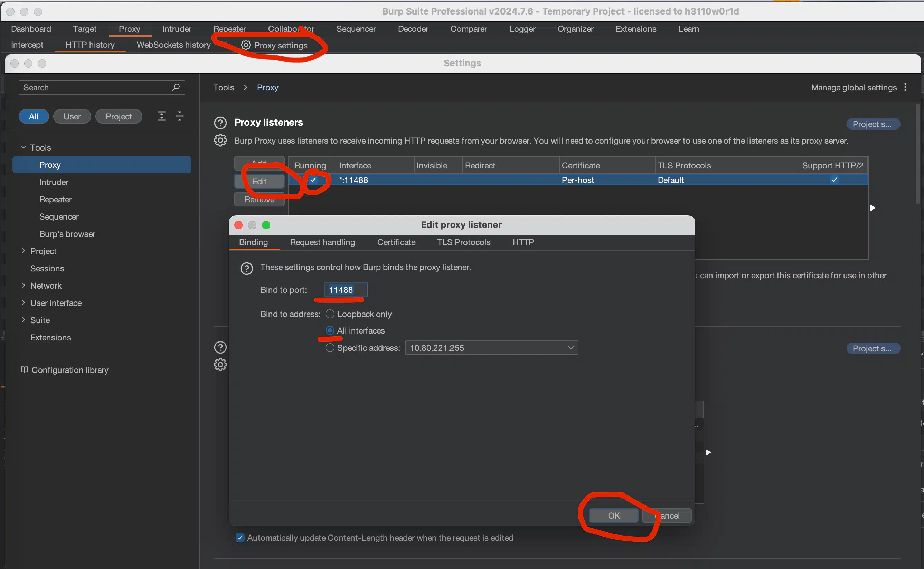Screen dimensions: 924x569
Task: Filter settings by Project
Action: (119, 116)
